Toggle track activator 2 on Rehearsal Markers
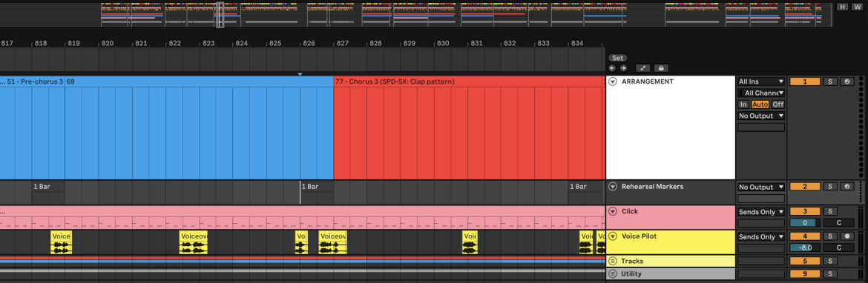The height and width of the screenshot is (283, 868). pos(804,187)
